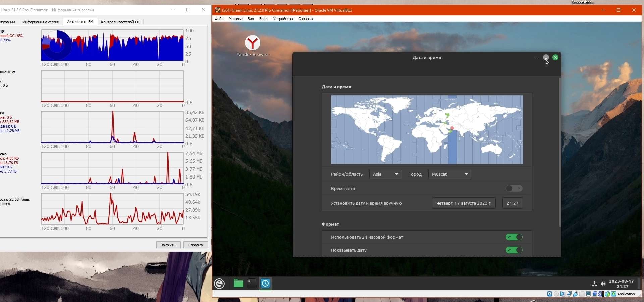Click the date button showing 17 августа 2023
The image size is (644, 302).
pos(464,203)
